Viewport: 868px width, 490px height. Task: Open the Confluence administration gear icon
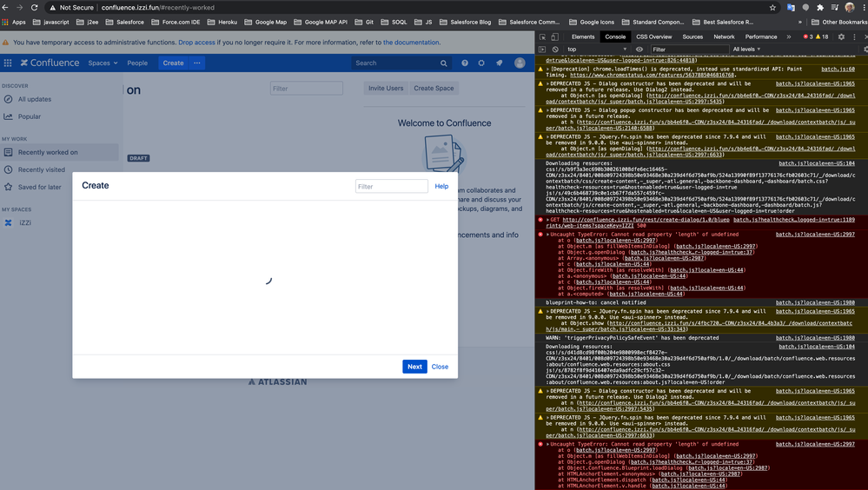click(x=481, y=63)
